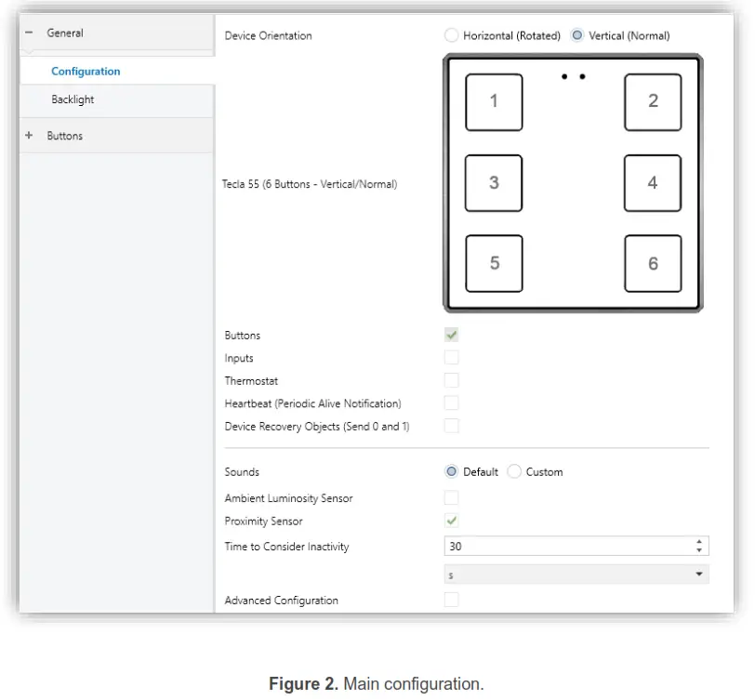Click button 3 in device diagram
This screenshot has height=700, width=755.
pyautogui.click(x=494, y=183)
